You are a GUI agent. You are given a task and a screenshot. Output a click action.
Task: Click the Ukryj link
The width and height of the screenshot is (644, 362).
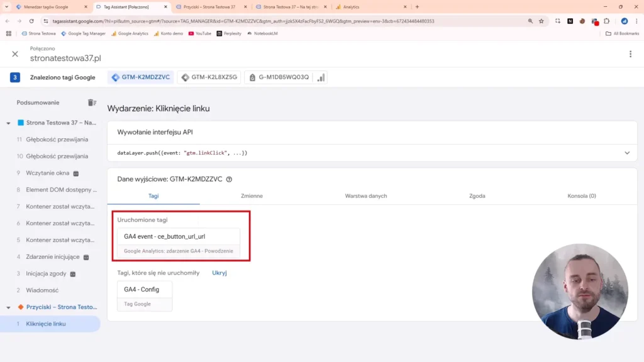point(219,273)
